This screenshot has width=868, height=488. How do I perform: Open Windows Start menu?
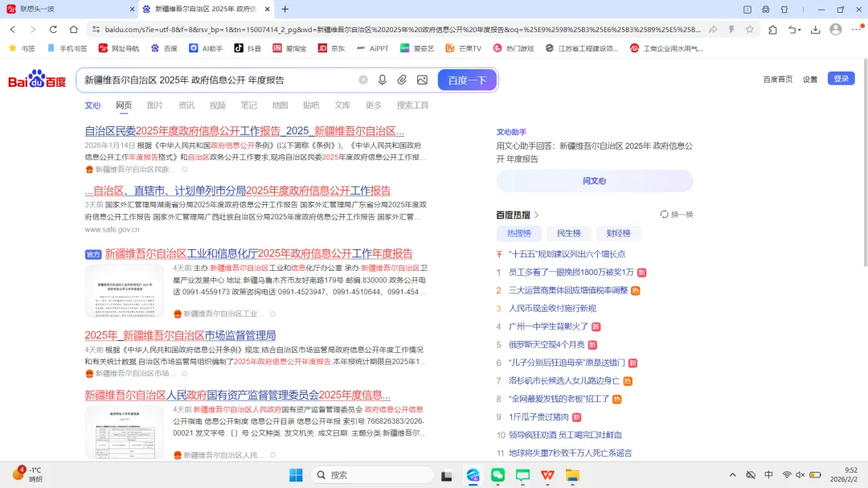tap(296, 474)
